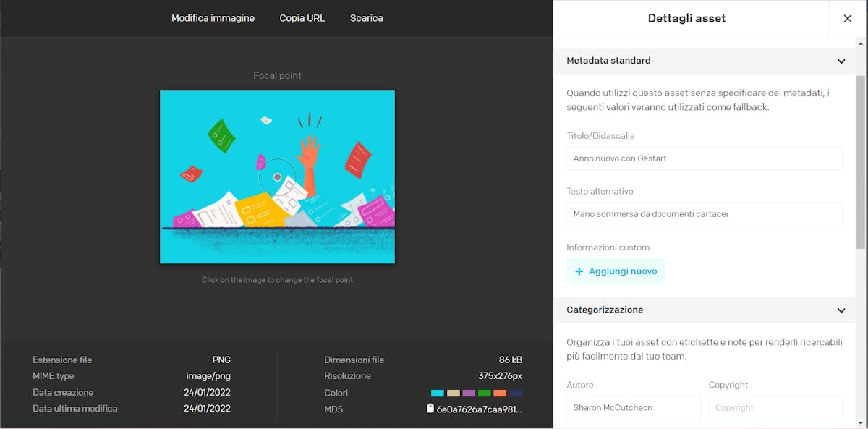Edit the Autore field
Screen dimensions: 868x429
coord(634,407)
